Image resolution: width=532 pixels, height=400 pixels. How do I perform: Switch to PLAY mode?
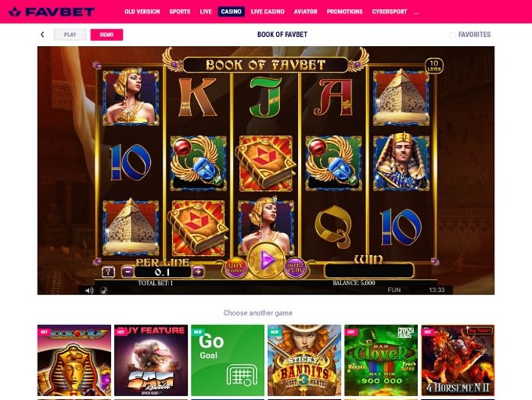click(x=70, y=35)
